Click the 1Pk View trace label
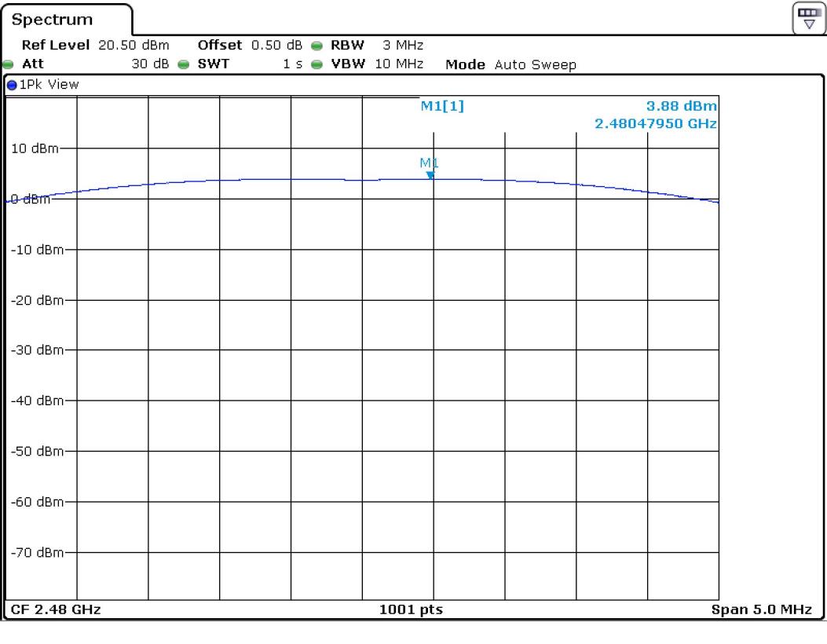 (49, 84)
